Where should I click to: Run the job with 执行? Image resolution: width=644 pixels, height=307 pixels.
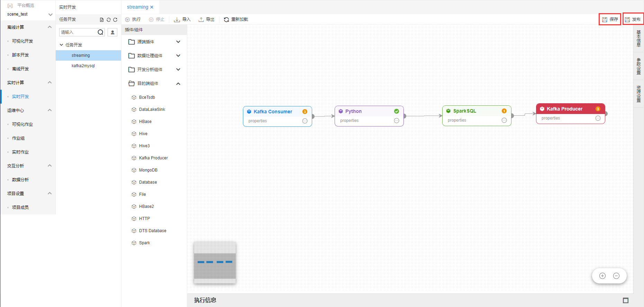click(x=133, y=19)
